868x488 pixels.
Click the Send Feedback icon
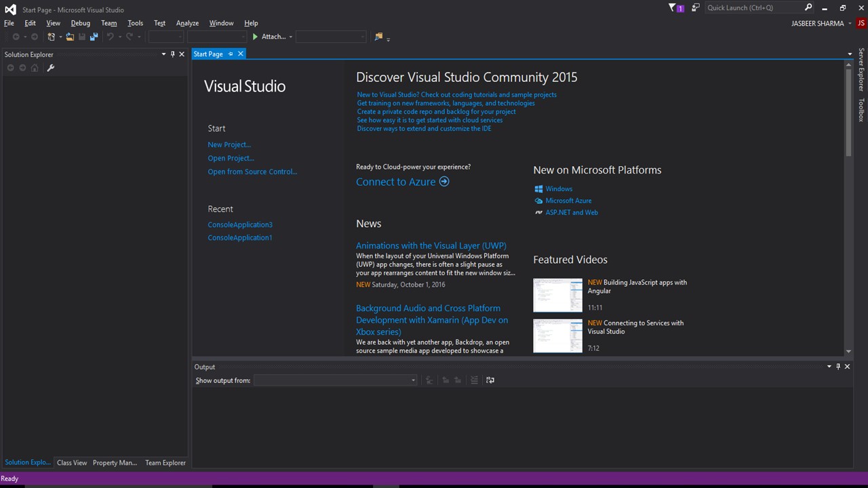point(696,8)
